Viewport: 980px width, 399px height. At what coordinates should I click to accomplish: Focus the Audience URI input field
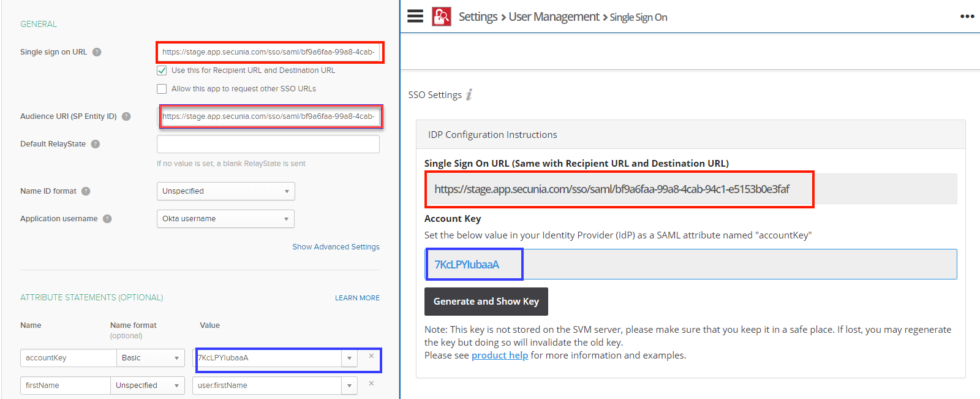click(268, 116)
